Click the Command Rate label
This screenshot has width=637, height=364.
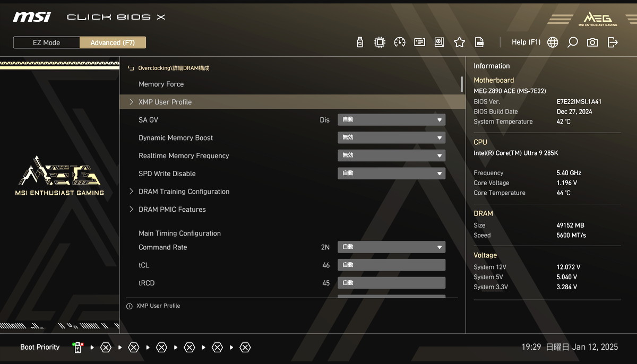[x=162, y=247]
